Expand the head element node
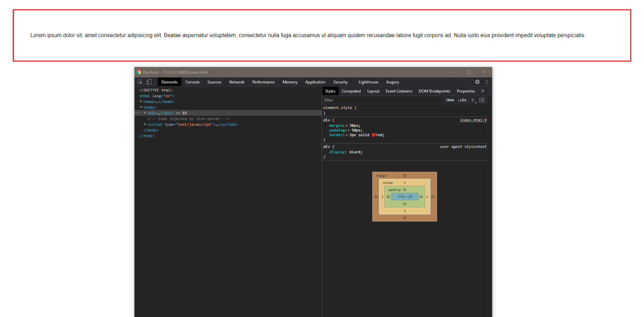 click(141, 101)
